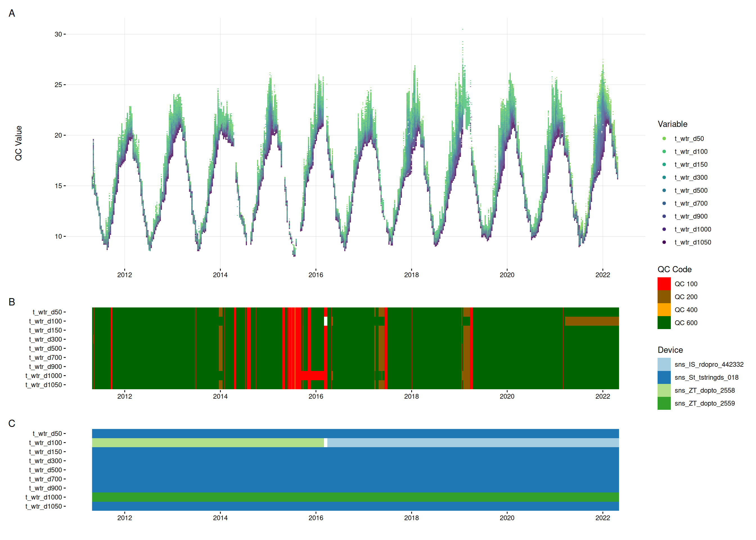Click the sns_ZT_dopto_2559 device swatch

pyautogui.click(x=664, y=403)
